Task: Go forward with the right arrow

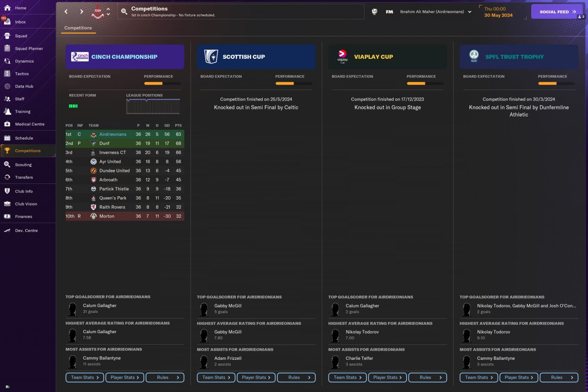Action: click(x=82, y=11)
